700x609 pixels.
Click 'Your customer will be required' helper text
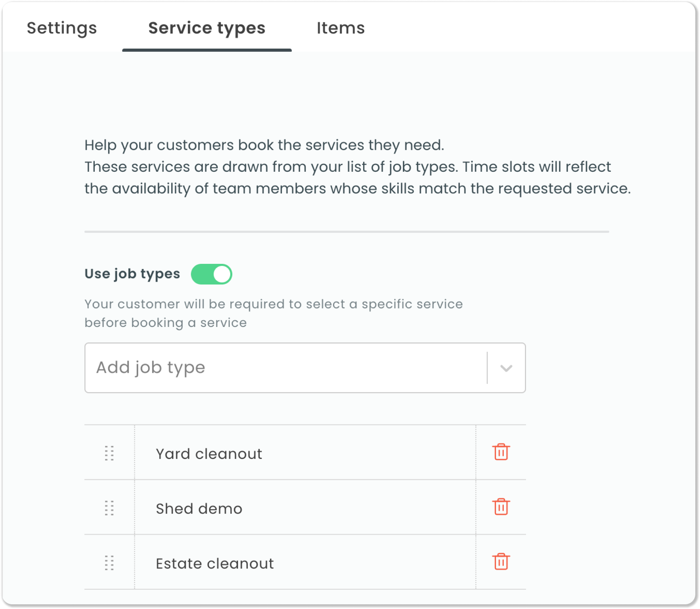tap(274, 313)
